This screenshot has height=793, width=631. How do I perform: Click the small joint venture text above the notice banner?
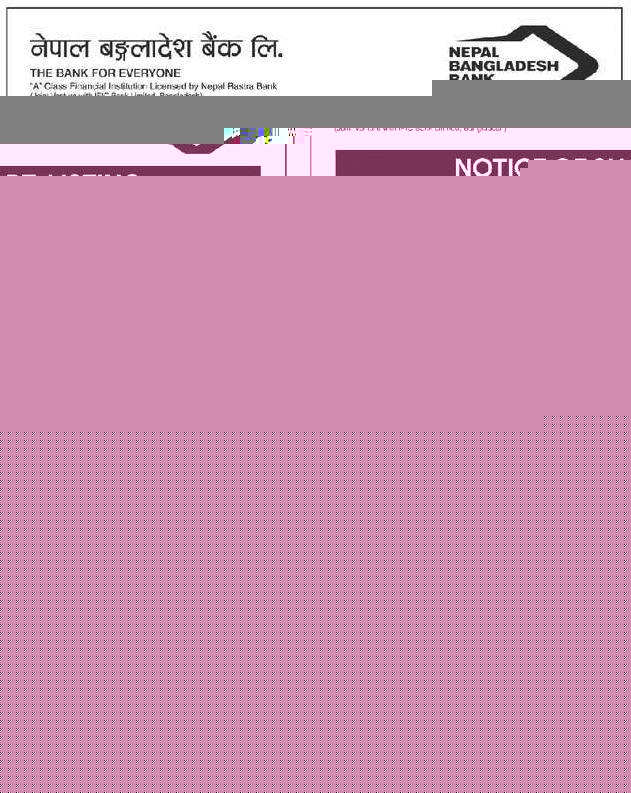420,129
